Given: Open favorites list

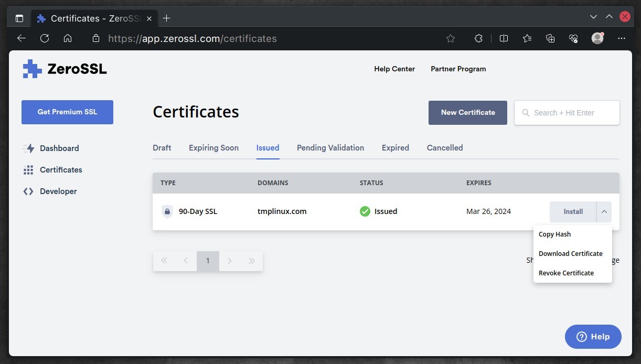Looking at the screenshot, I should coord(527,38).
